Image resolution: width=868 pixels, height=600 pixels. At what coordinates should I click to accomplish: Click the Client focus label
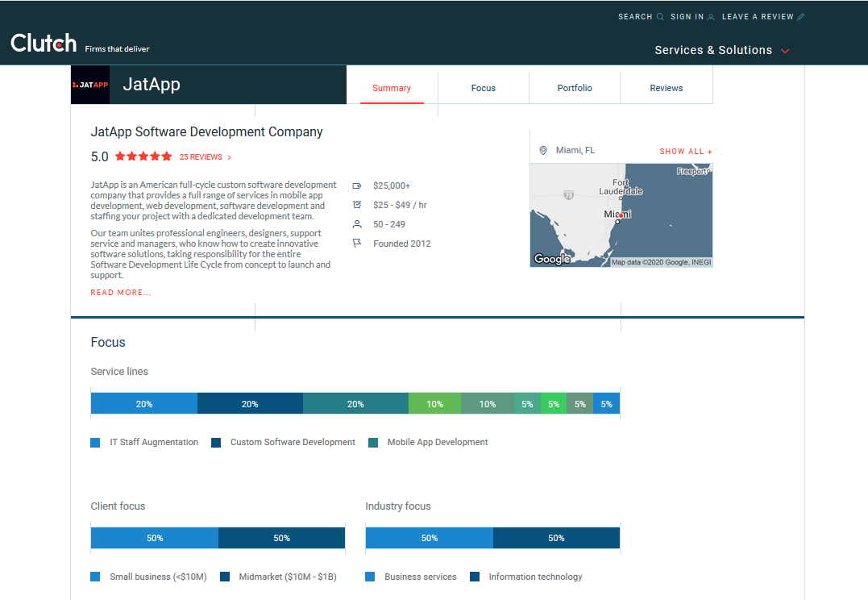tap(118, 506)
